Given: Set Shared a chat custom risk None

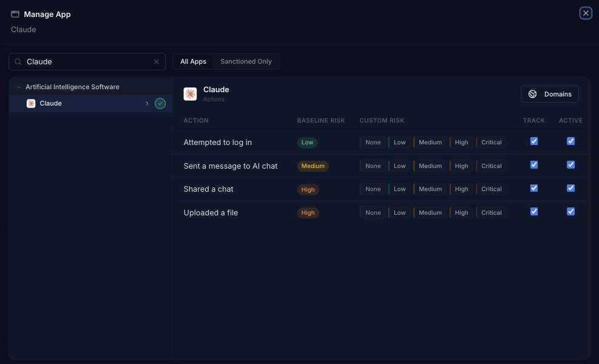Looking at the screenshot, I should tap(373, 189).
